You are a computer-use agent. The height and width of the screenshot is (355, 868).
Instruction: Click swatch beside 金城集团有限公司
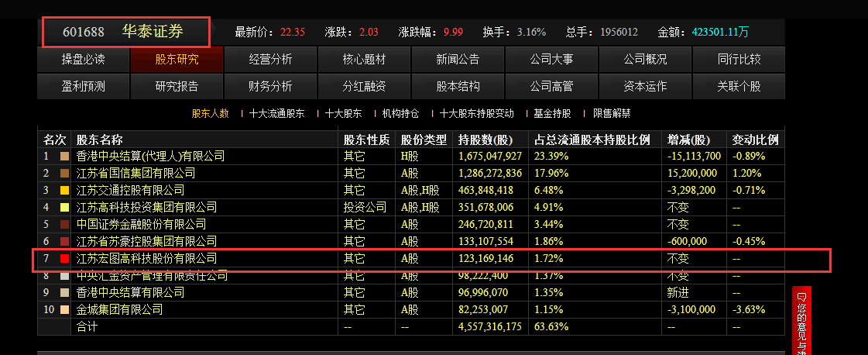64,309
